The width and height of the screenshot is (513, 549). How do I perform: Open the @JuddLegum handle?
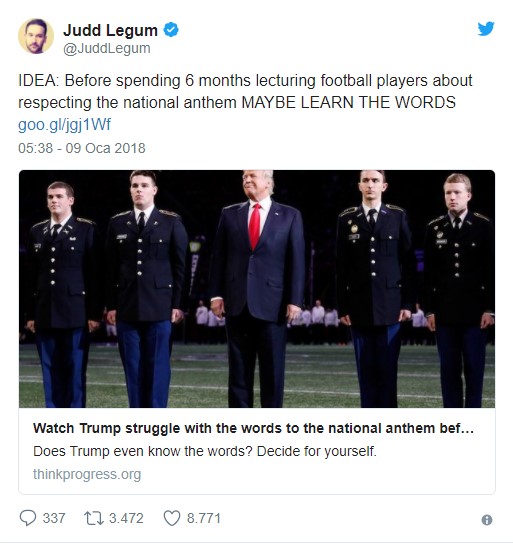[x=107, y=48]
